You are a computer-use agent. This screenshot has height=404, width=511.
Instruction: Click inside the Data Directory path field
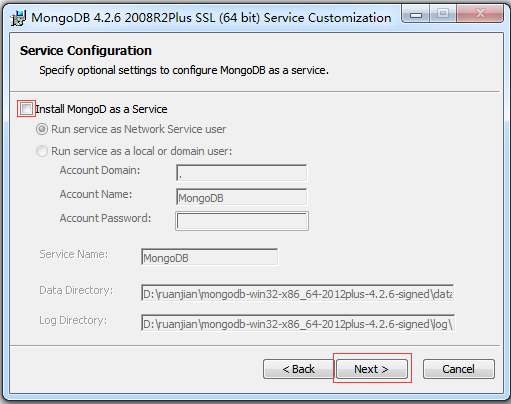[x=298, y=293]
